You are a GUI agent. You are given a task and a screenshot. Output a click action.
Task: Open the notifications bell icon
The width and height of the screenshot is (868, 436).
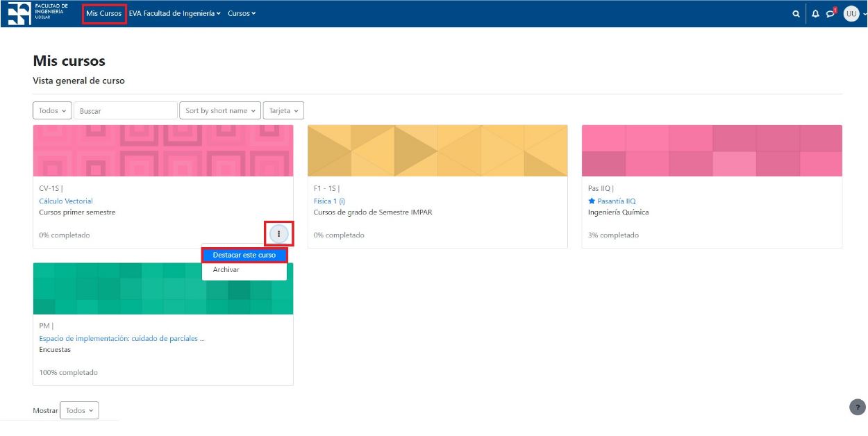pyautogui.click(x=815, y=14)
